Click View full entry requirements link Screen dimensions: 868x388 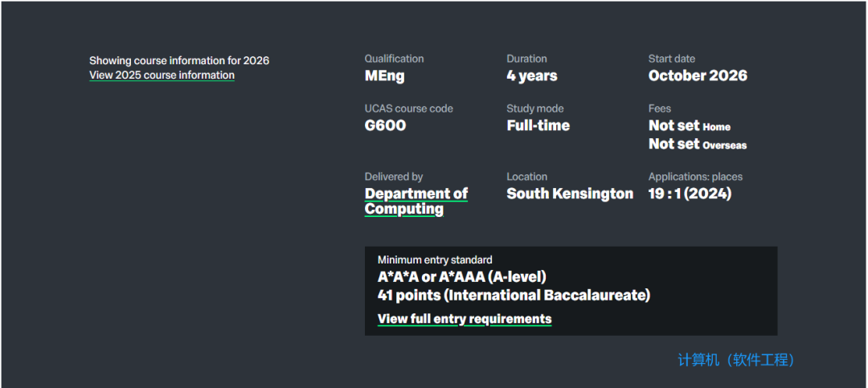[465, 319]
